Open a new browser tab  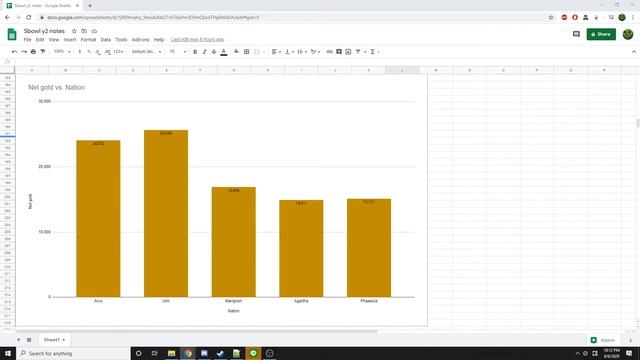[90, 6]
